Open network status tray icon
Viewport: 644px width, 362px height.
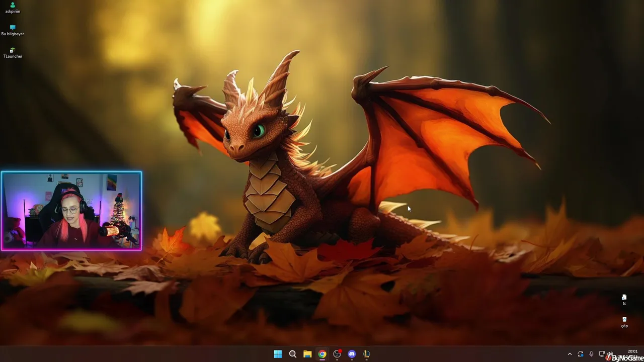[602, 354]
